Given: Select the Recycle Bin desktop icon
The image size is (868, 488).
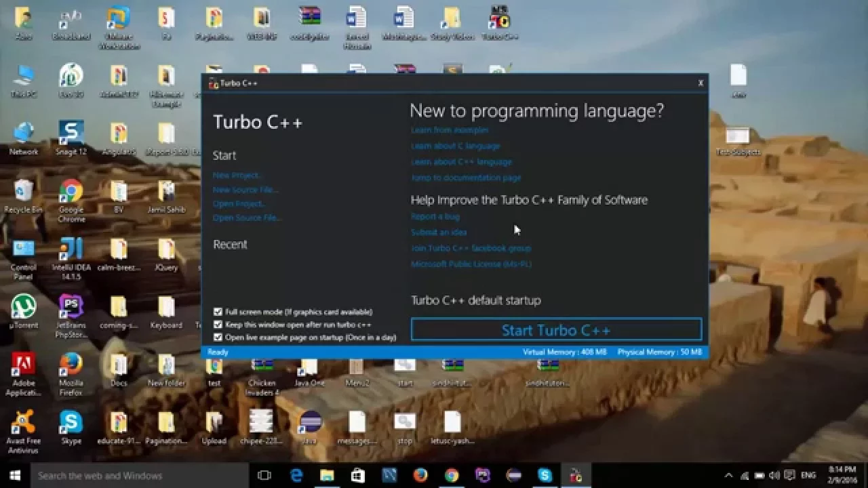Looking at the screenshot, I should [24, 197].
